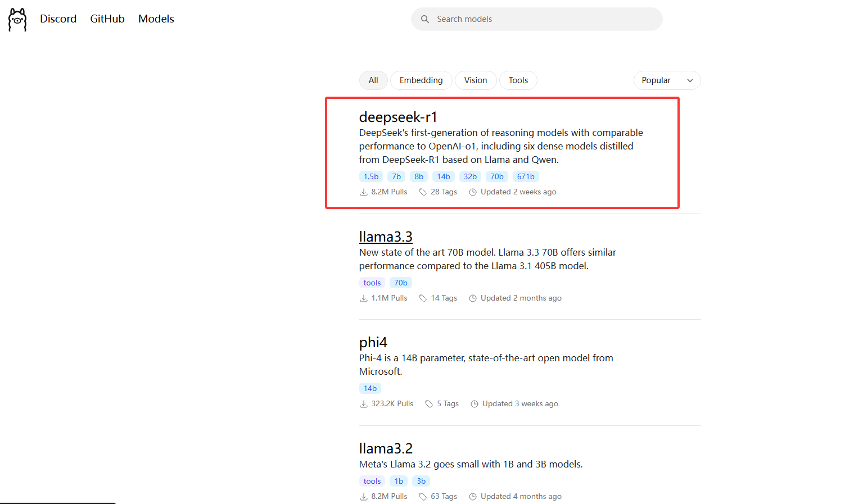Click tag icon beside 14 Tags

[x=423, y=298]
